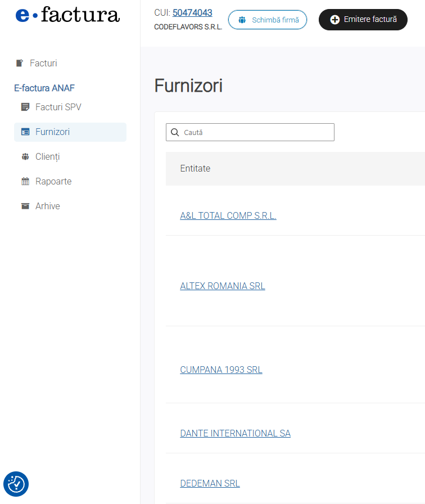This screenshot has width=425, height=504.
Task: Click the e-factura logo
Action: (67, 15)
